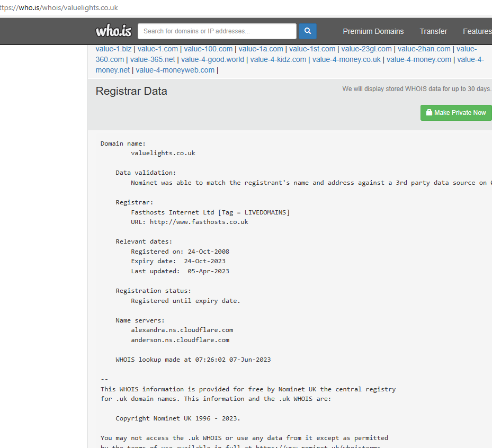Select the value-365.net link

point(153,59)
